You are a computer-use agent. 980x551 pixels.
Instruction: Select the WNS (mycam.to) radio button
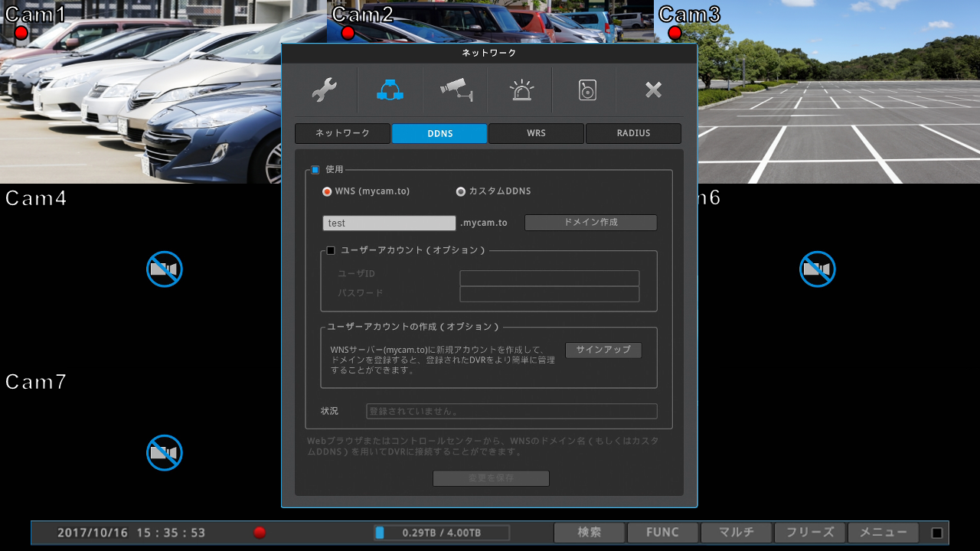tap(328, 191)
